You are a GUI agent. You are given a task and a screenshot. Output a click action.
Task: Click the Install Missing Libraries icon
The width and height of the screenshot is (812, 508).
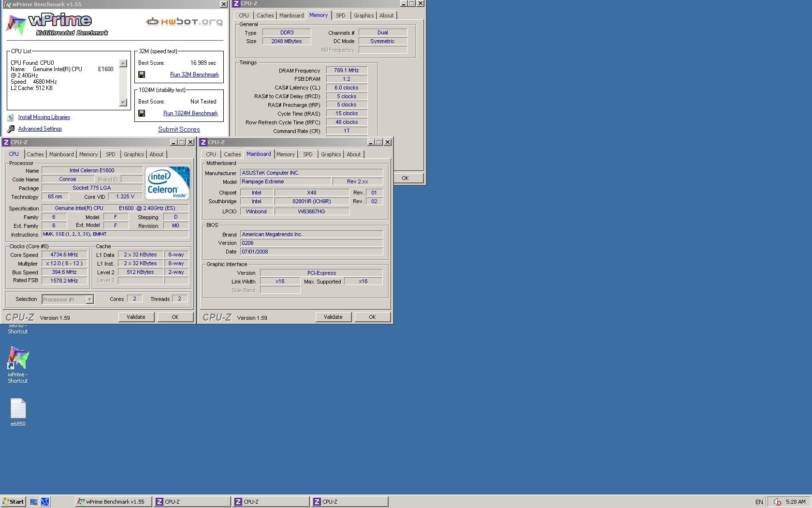pyautogui.click(x=11, y=117)
